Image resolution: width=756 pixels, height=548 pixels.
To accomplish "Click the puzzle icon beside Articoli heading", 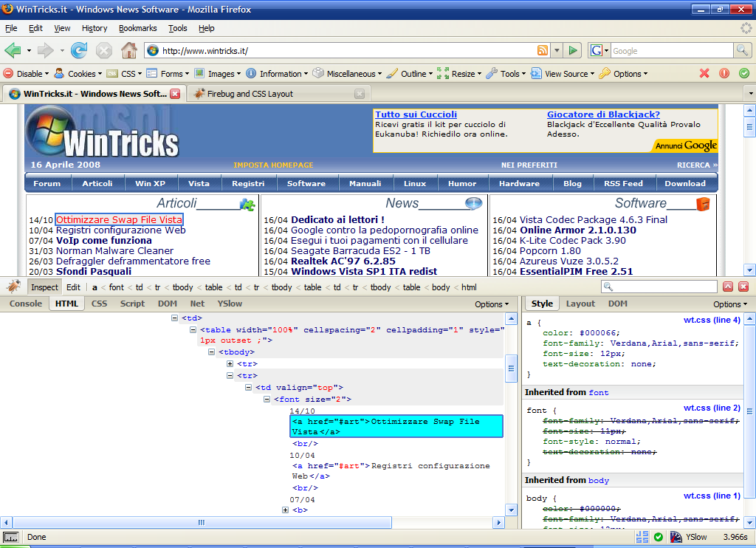I will tap(247, 205).
